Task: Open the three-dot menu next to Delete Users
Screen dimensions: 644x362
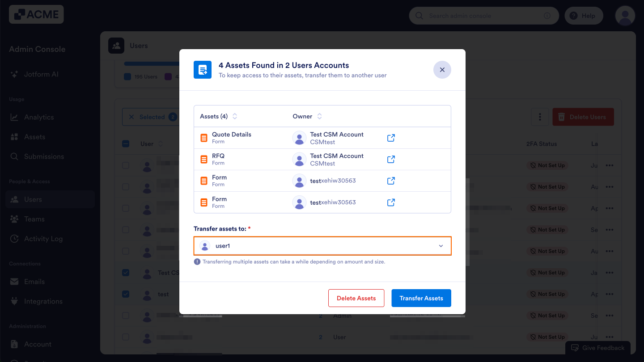Action: point(540,117)
